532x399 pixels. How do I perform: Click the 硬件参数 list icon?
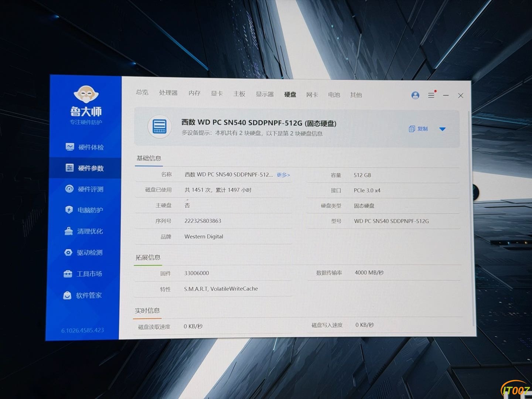pos(69,168)
